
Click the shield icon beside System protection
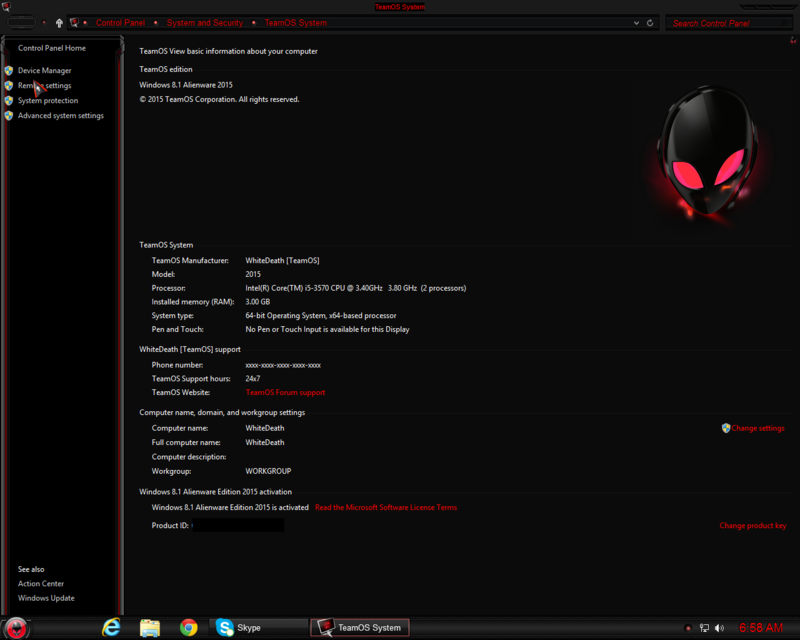pyautogui.click(x=9, y=101)
